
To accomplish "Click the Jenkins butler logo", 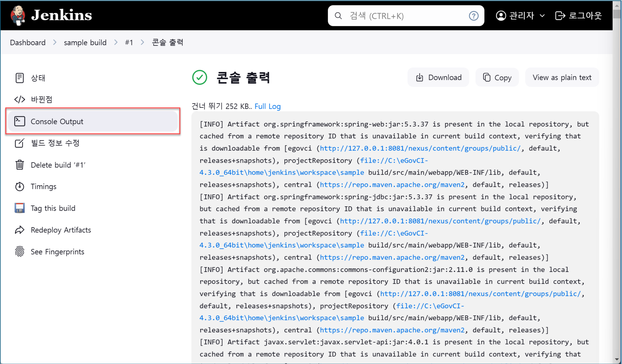I will pyautogui.click(x=18, y=15).
